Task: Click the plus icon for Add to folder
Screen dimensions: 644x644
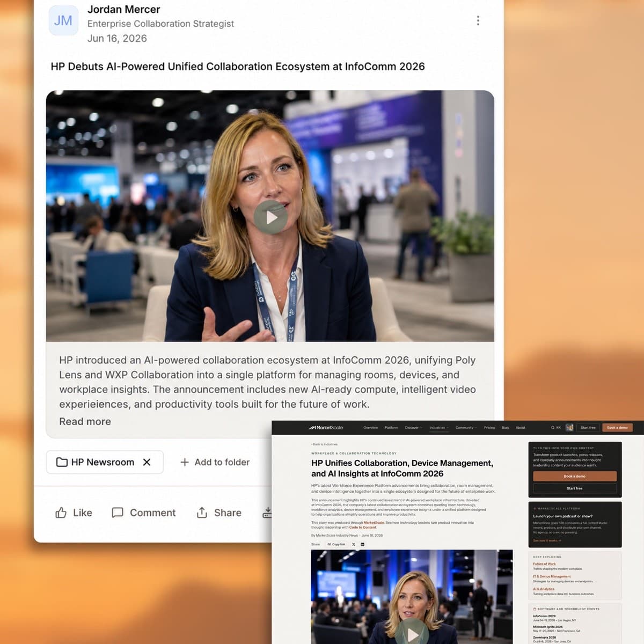Action: pos(184,462)
